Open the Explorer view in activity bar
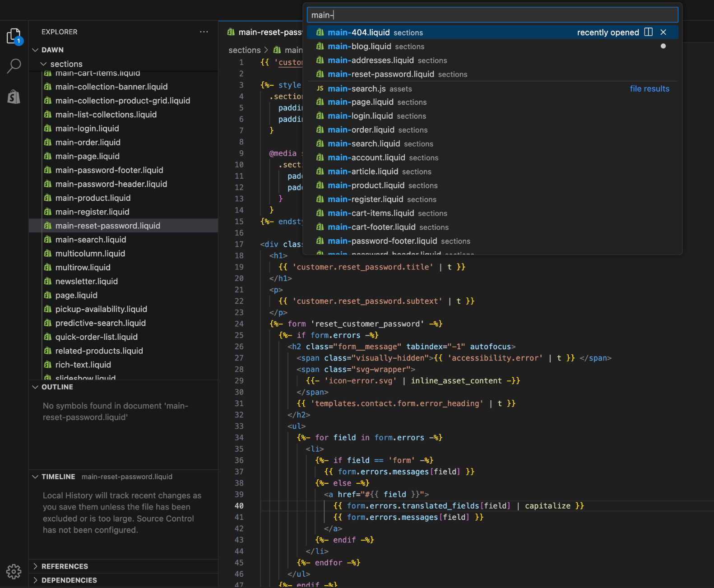Screen dimensions: 714x588 pyautogui.click(x=14, y=36)
